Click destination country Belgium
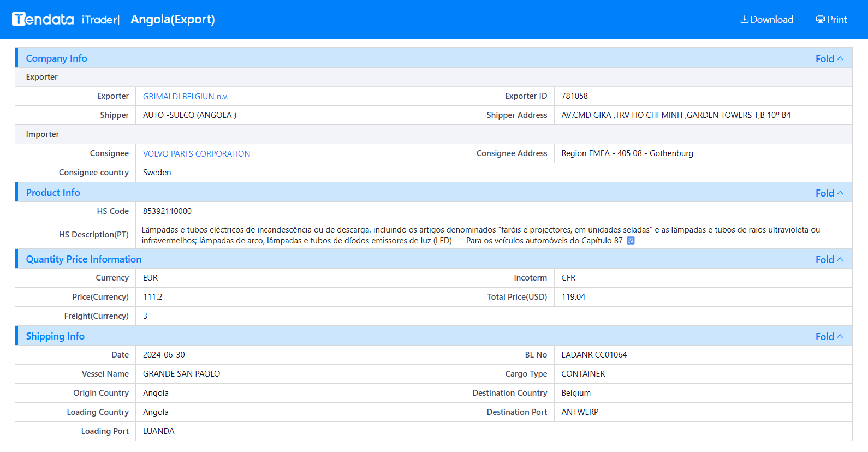Image resolution: width=868 pixels, height=452 pixels. click(576, 393)
